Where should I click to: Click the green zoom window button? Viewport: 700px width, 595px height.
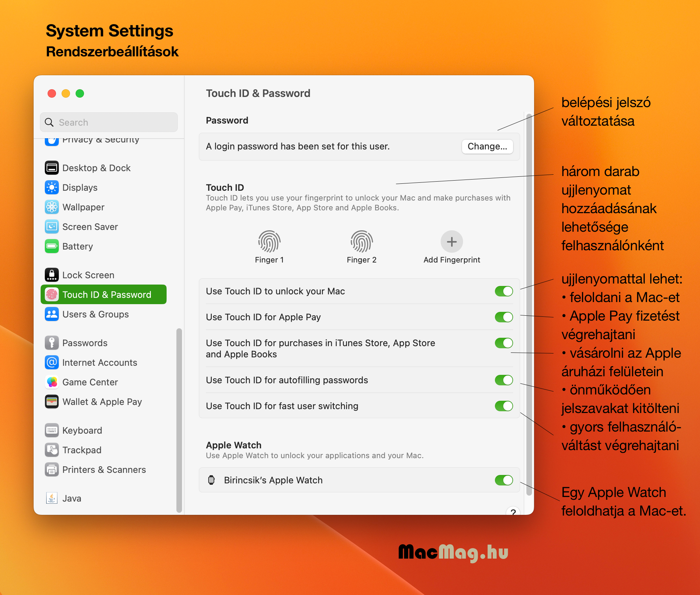(x=80, y=93)
